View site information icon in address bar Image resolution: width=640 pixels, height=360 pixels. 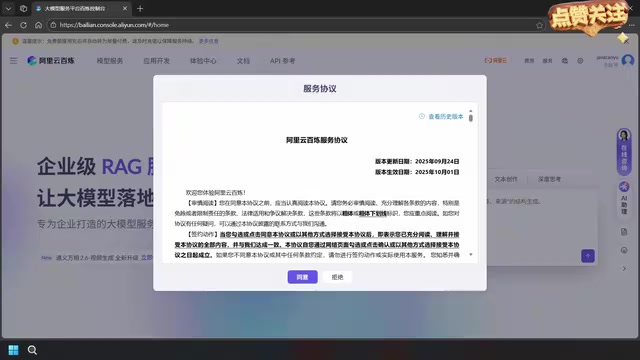click(53, 25)
